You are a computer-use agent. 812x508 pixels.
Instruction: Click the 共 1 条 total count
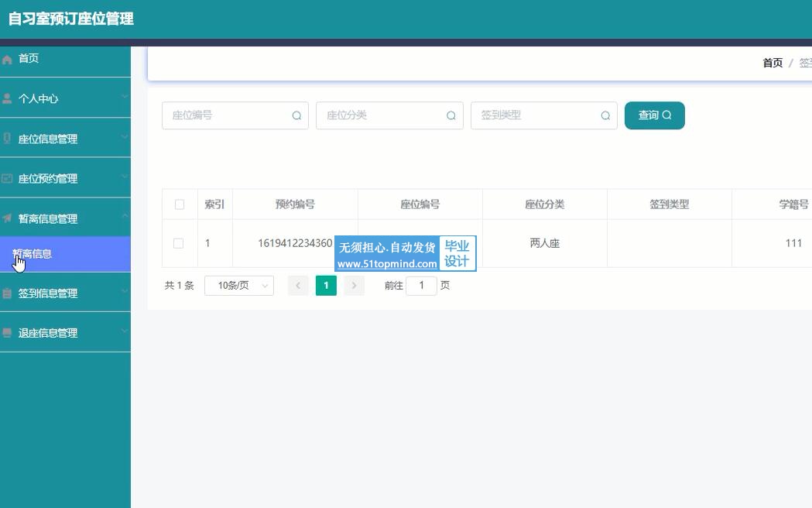179,285
